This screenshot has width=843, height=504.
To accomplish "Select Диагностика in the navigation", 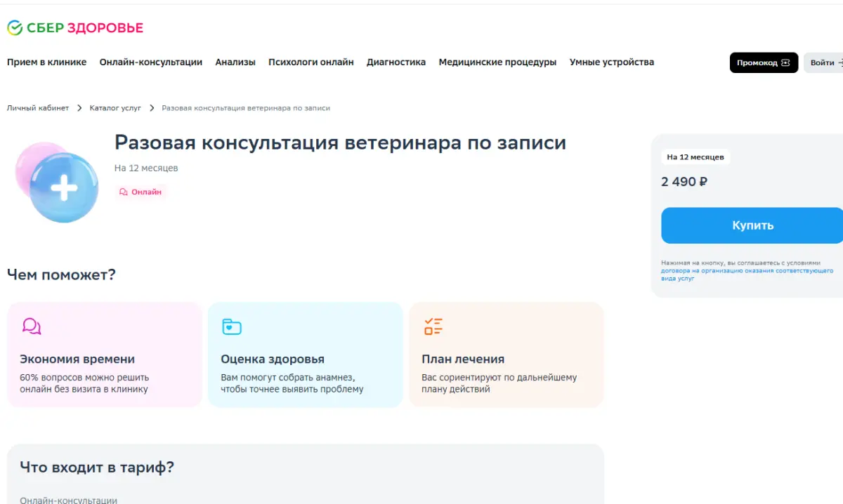I will [396, 62].
